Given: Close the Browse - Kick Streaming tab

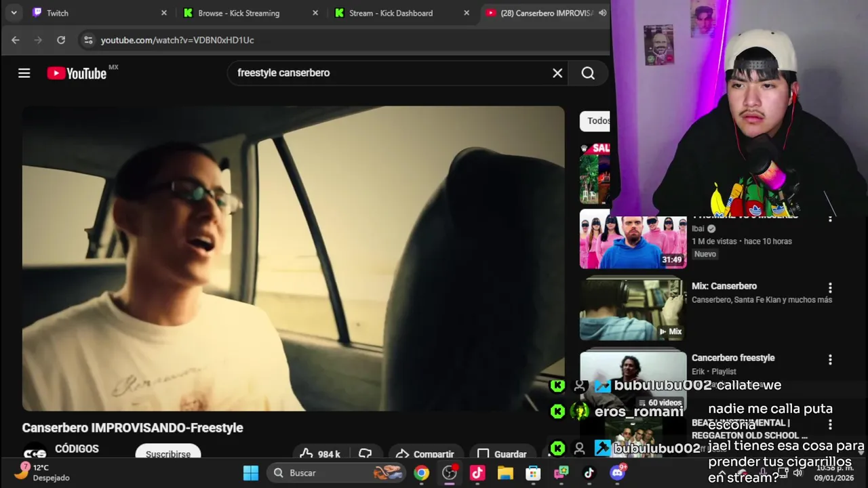Looking at the screenshot, I should point(315,13).
